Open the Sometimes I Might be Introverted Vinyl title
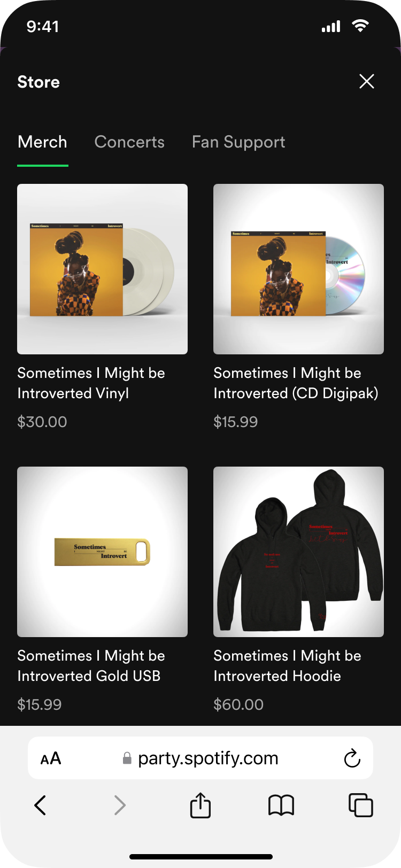Screen dimensions: 401x868 [91, 383]
